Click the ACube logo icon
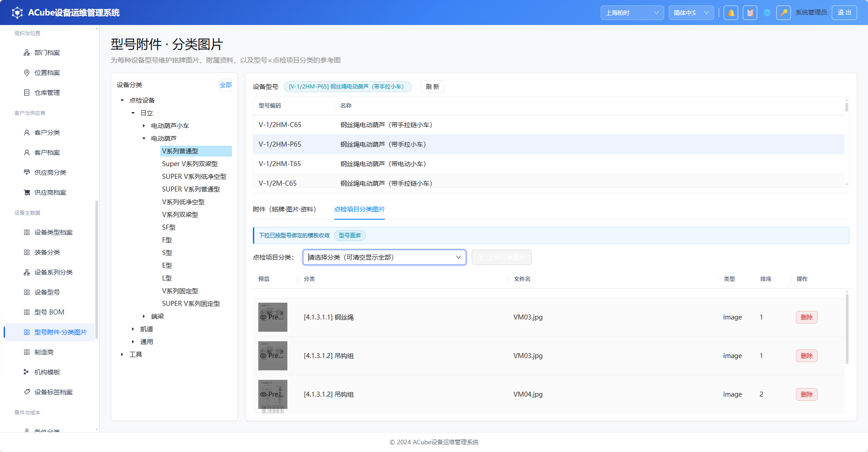 coord(17,13)
